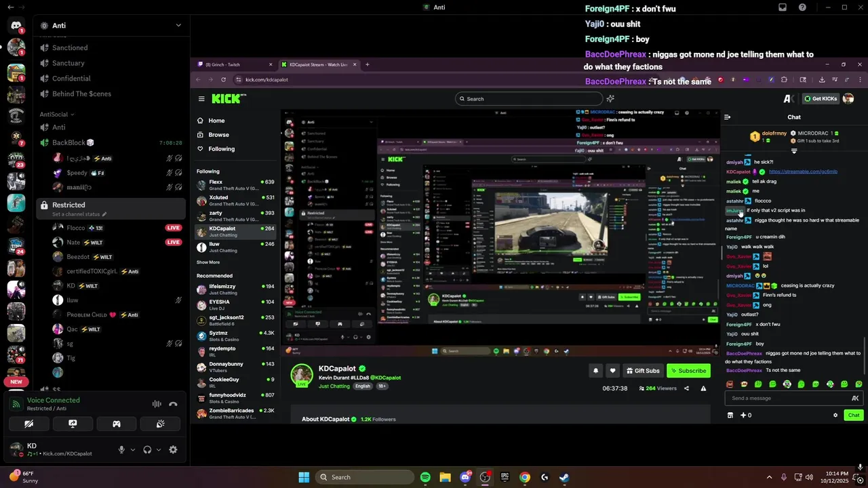Image resolution: width=868 pixels, height=488 pixels.
Task: Open File Explorer from the taskbar
Action: (445, 477)
